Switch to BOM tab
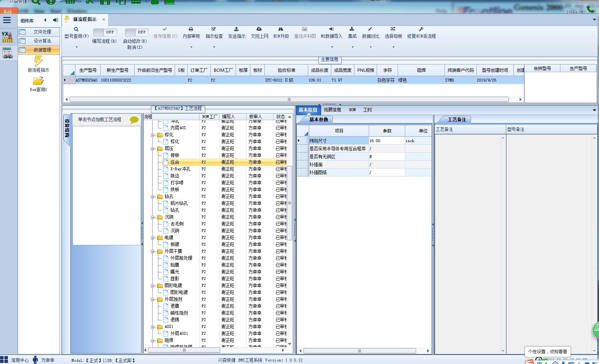The height and width of the screenshot is (364, 599). tap(352, 110)
